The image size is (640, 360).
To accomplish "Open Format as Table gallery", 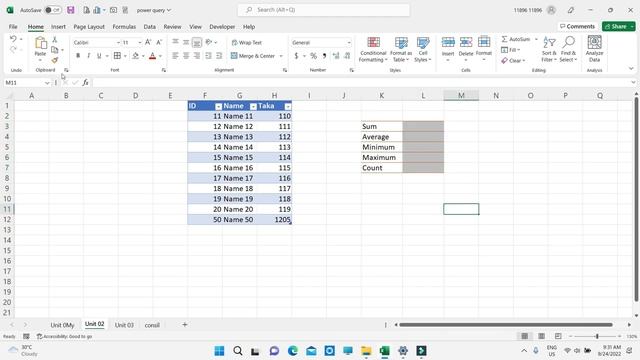I will pos(401,49).
